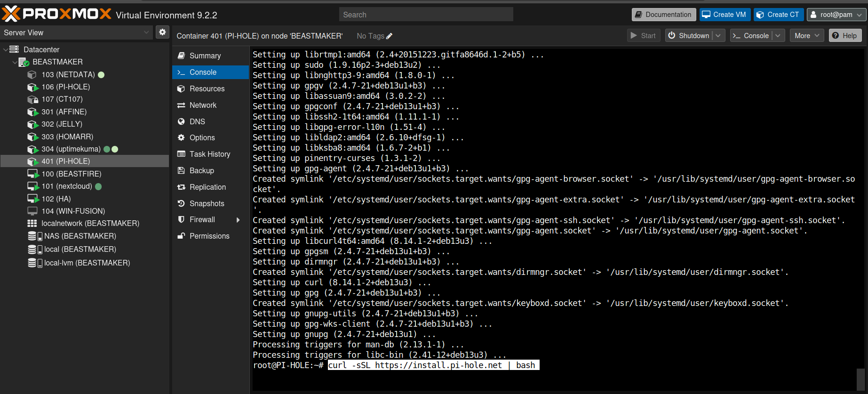Click the Snapshots history icon

[181, 203]
